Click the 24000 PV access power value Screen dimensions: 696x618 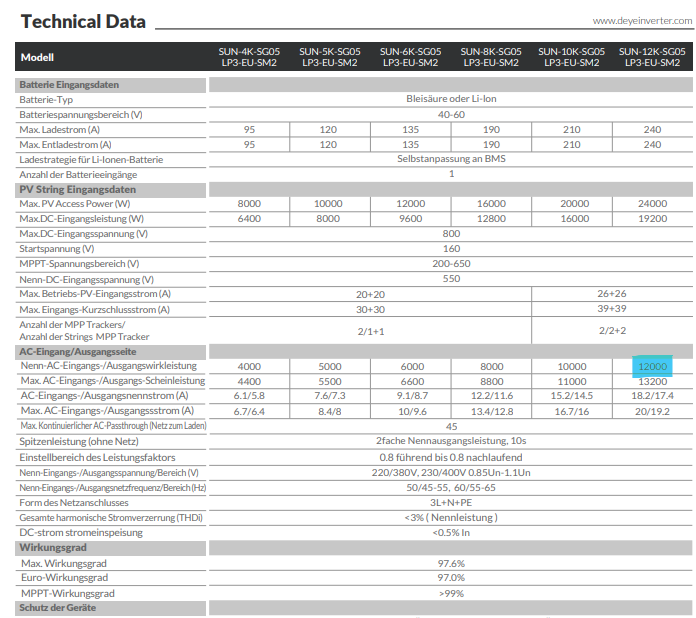click(652, 204)
